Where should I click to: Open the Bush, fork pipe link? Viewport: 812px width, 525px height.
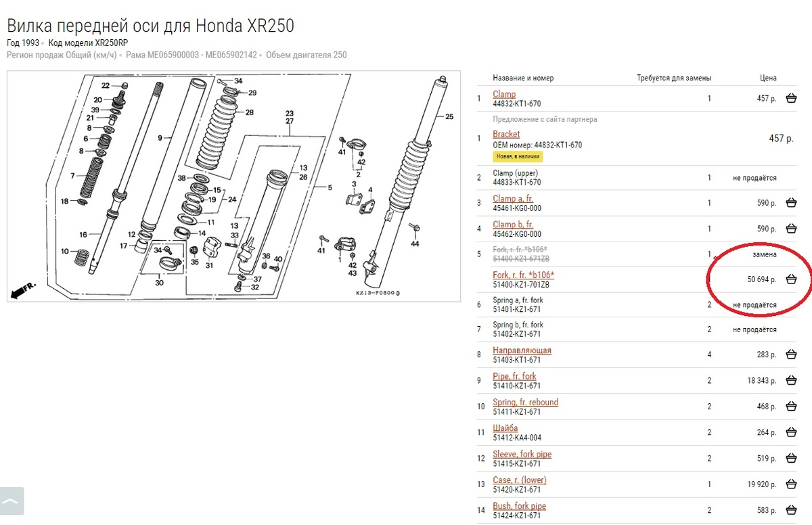(x=519, y=506)
